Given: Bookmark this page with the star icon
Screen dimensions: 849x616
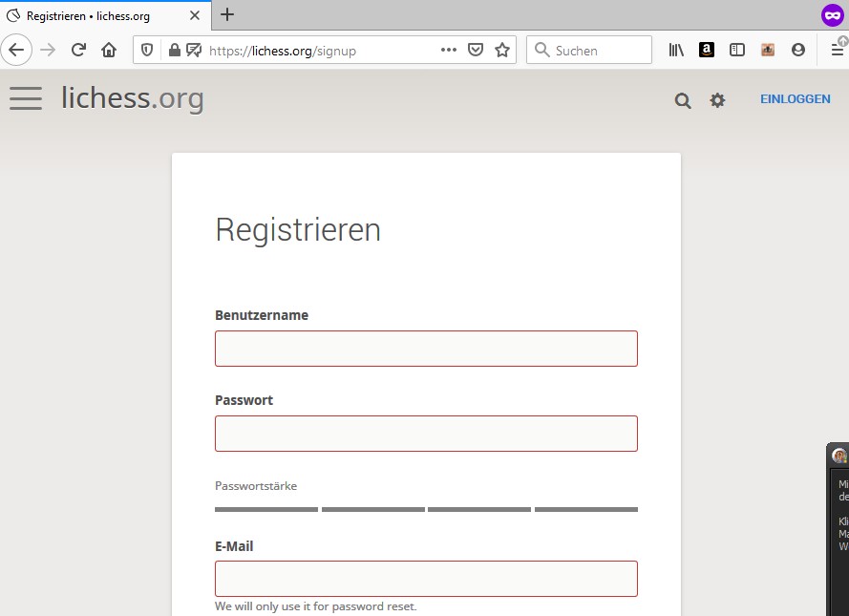Looking at the screenshot, I should [x=502, y=51].
